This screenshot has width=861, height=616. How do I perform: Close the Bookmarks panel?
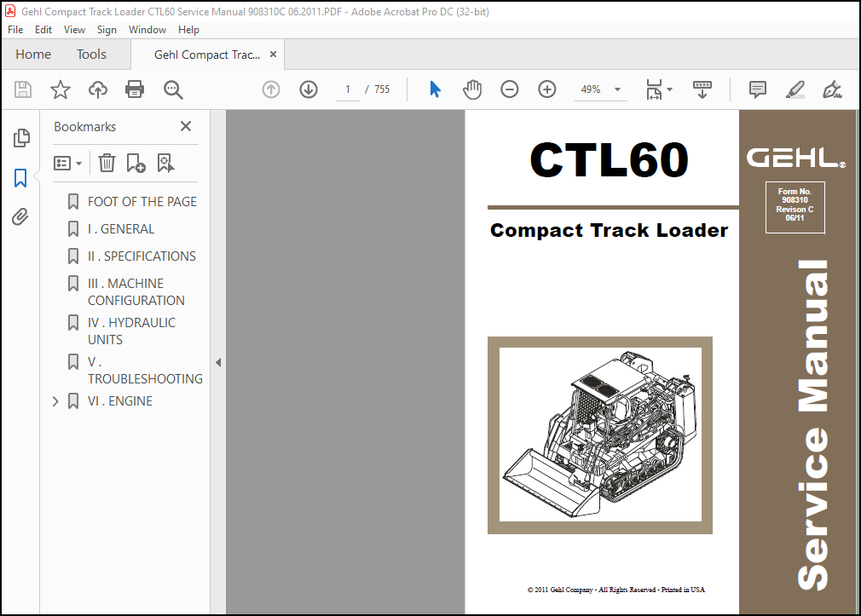pos(186,126)
